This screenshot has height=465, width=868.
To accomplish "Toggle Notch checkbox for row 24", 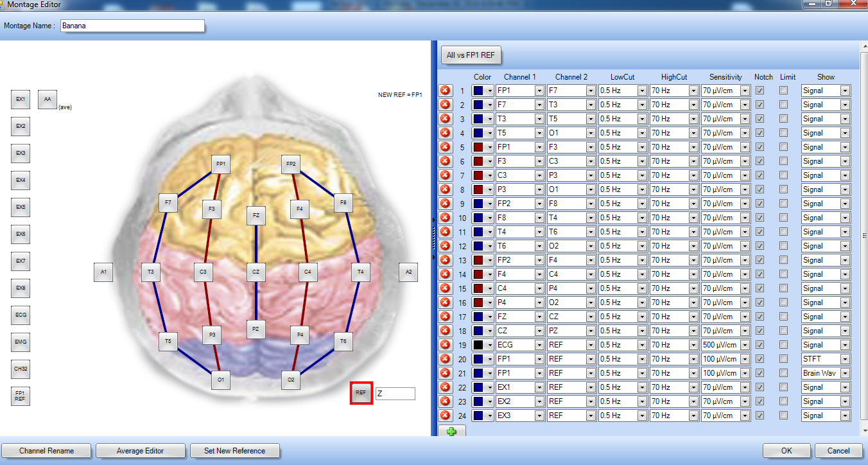I will (760, 416).
